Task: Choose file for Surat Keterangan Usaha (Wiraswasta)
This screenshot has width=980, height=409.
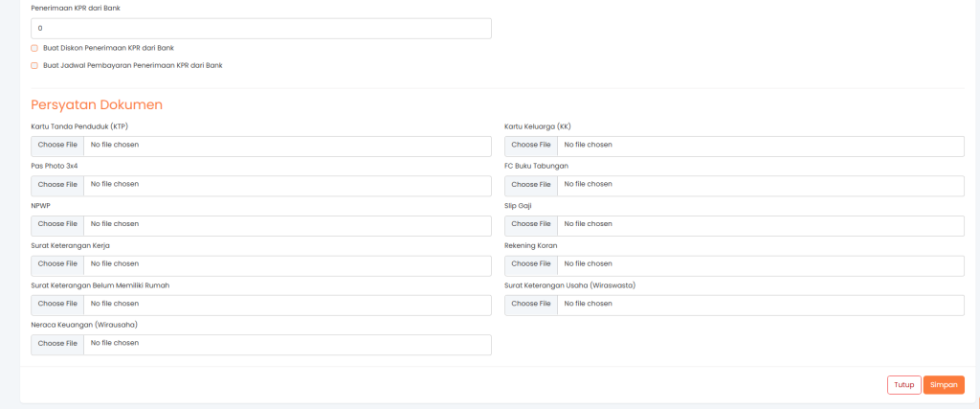Action: 531,304
